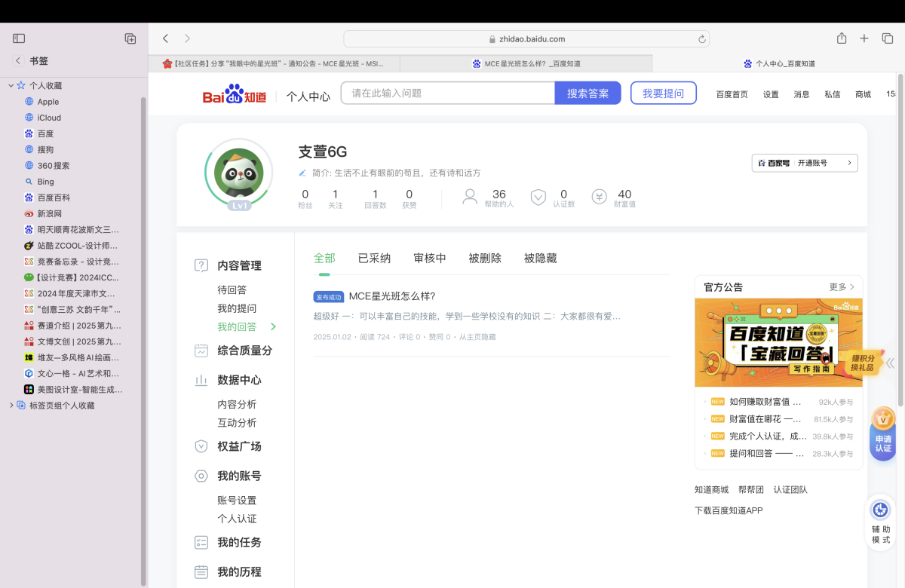Click the 内容管理 question icon
The image size is (905, 588).
pos(201,265)
